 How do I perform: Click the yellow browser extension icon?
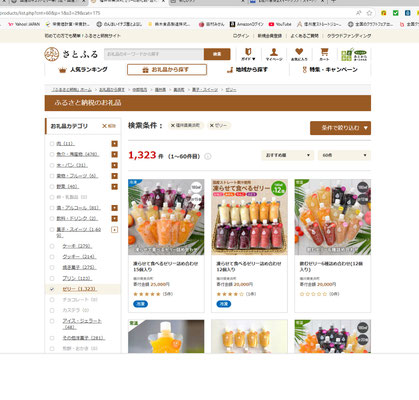pos(384,13)
